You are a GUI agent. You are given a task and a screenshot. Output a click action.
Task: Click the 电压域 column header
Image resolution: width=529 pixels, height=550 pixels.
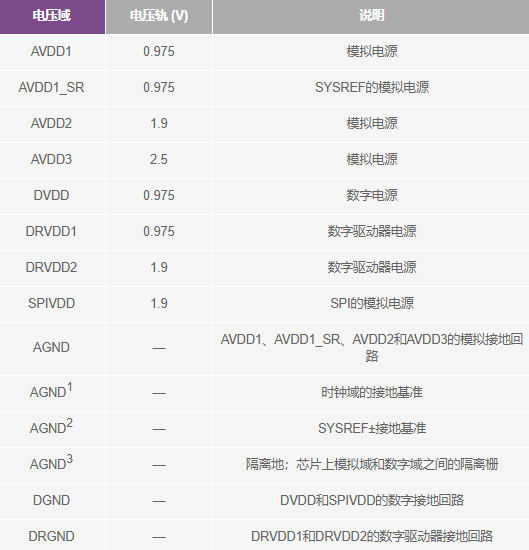[x=52, y=16]
